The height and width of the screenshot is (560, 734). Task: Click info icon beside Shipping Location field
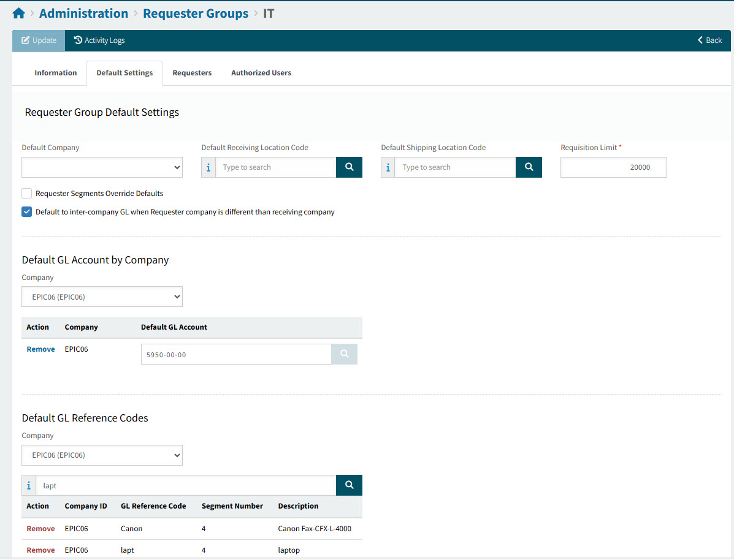click(388, 167)
